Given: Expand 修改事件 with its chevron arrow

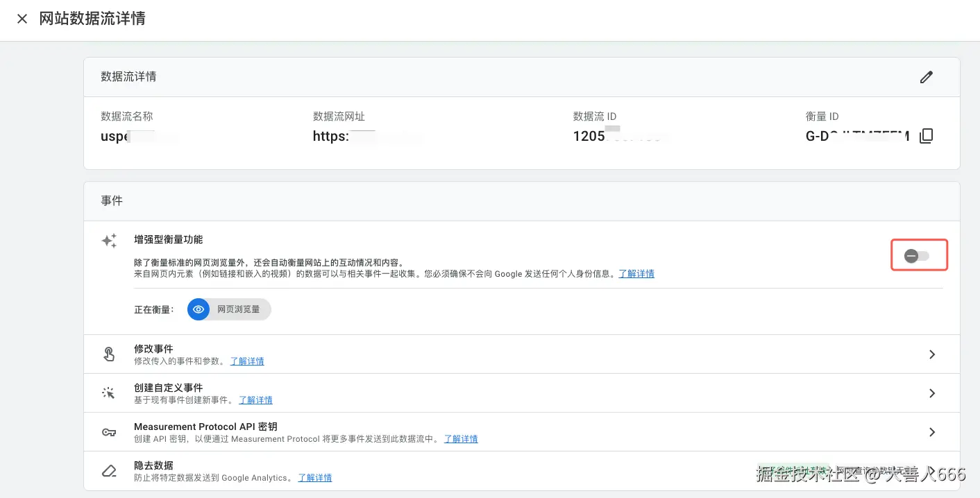Looking at the screenshot, I should [932, 354].
